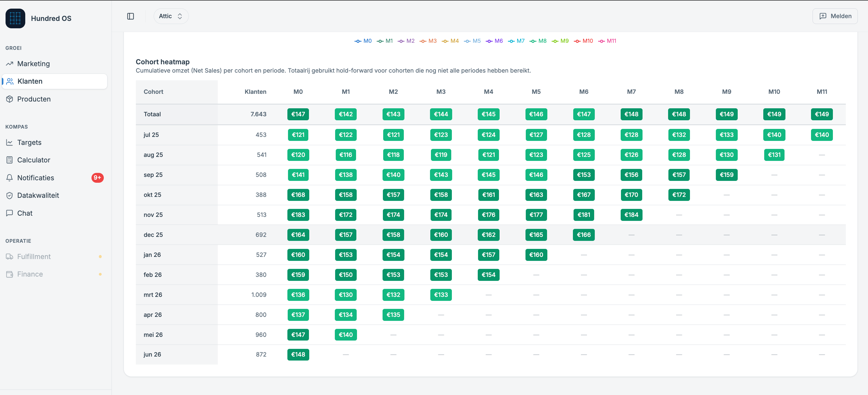Click the Marketing trend icon
Viewport: 868px width, 395px height.
click(x=10, y=64)
